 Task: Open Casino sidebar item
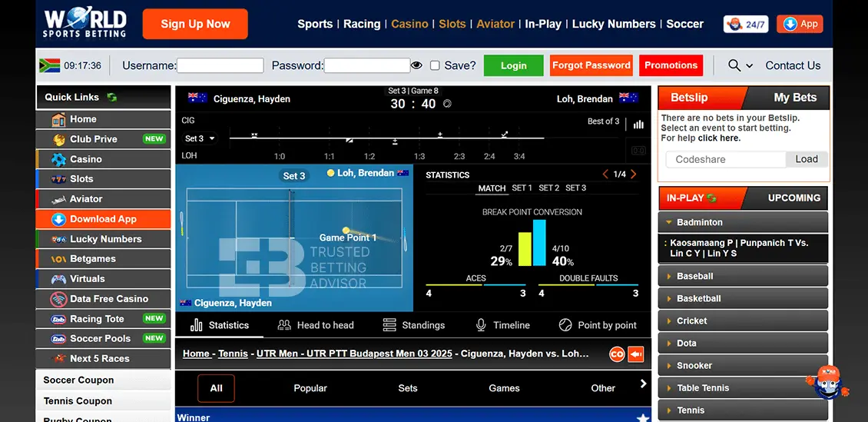pos(103,159)
